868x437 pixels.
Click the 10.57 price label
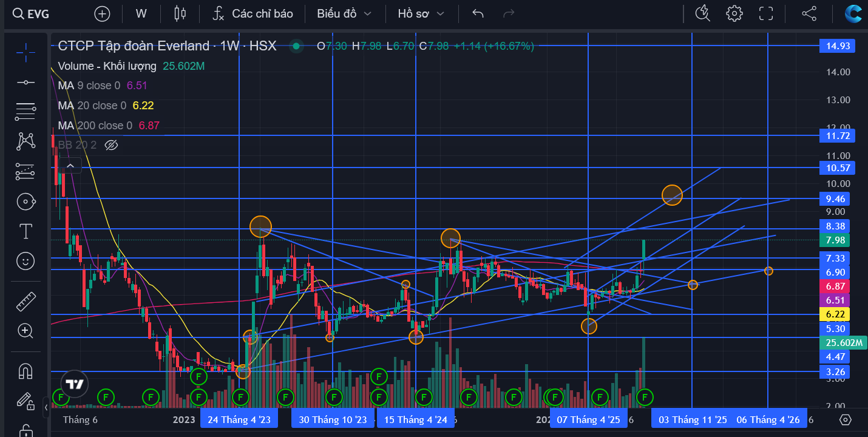pos(836,168)
